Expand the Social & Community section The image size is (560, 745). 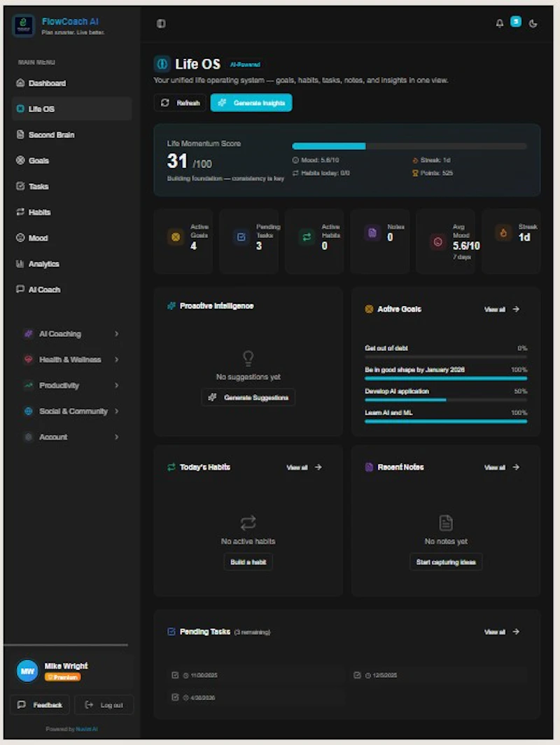(71, 411)
